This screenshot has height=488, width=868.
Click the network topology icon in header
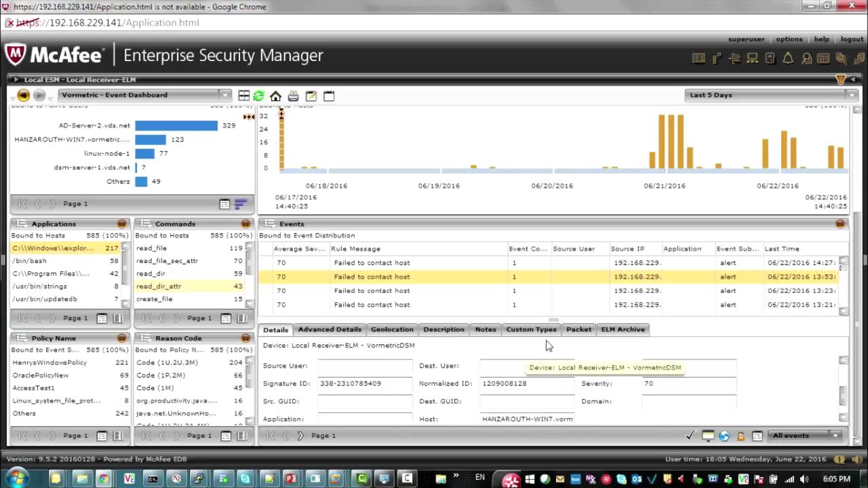pyautogui.click(x=717, y=59)
